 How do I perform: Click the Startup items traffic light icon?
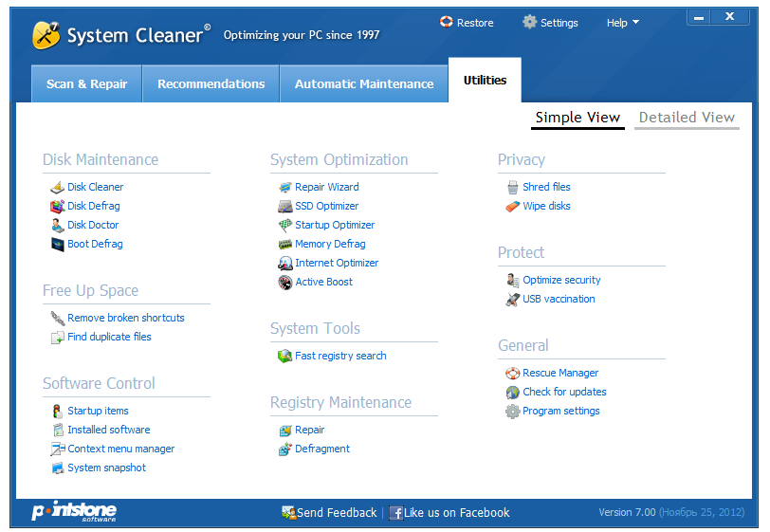(58, 412)
